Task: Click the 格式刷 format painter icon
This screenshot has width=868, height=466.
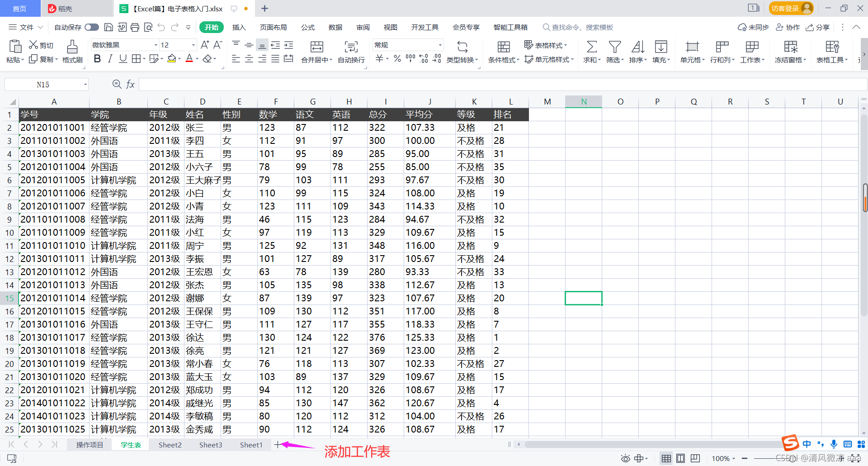Action: click(72, 47)
